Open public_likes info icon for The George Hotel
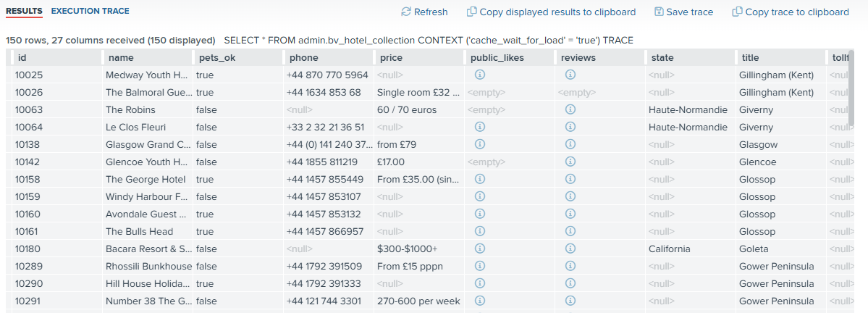The width and height of the screenshot is (868, 313). click(x=480, y=179)
